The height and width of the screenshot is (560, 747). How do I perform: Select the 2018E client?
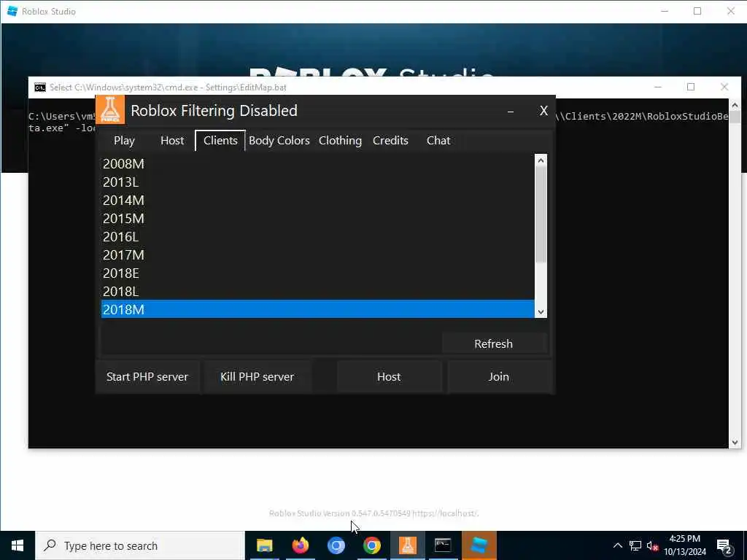pyautogui.click(x=318, y=273)
